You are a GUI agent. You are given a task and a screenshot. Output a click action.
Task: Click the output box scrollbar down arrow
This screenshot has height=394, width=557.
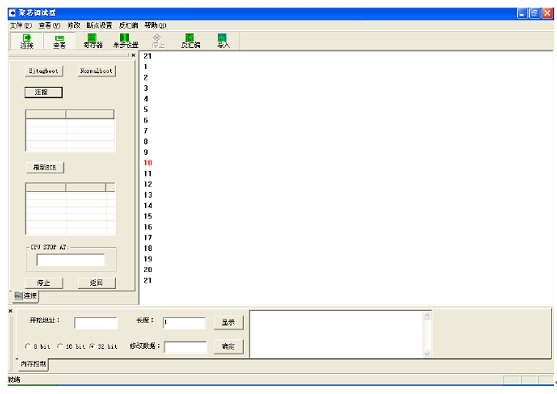tap(427, 353)
